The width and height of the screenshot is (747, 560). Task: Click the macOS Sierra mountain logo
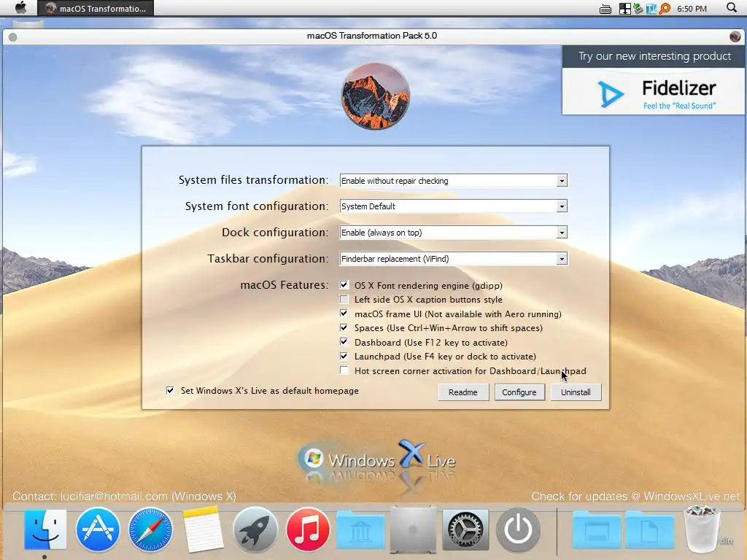tap(376, 96)
